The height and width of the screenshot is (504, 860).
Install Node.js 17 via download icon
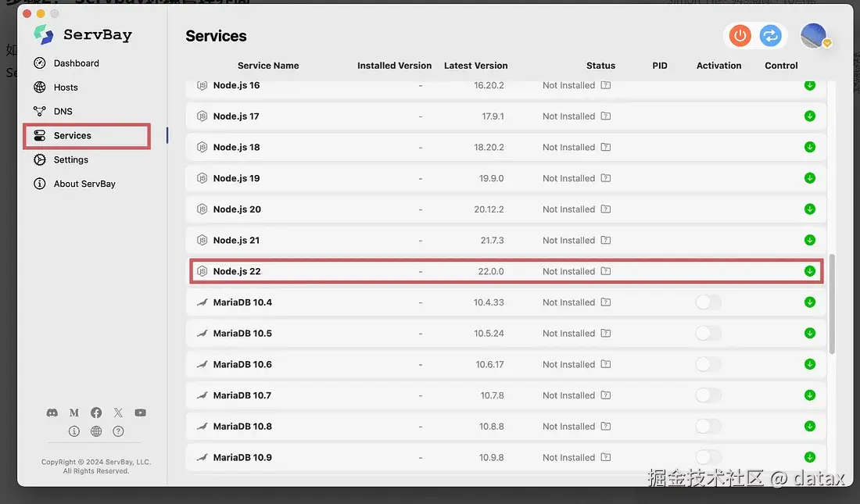pos(809,116)
